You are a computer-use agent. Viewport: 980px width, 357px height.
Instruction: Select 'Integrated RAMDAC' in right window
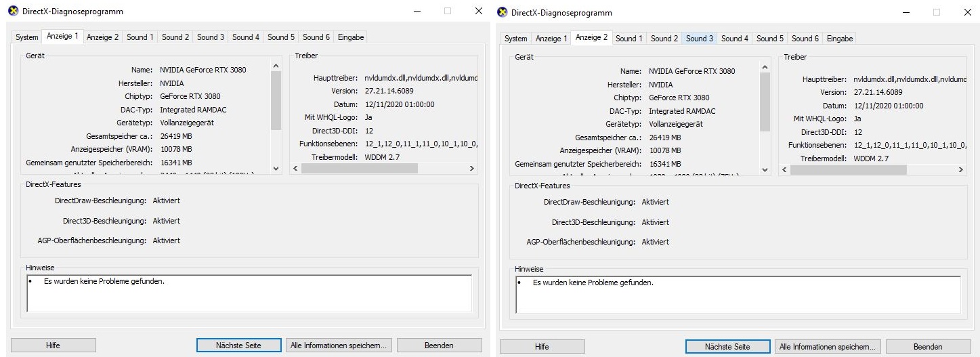click(x=682, y=111)
